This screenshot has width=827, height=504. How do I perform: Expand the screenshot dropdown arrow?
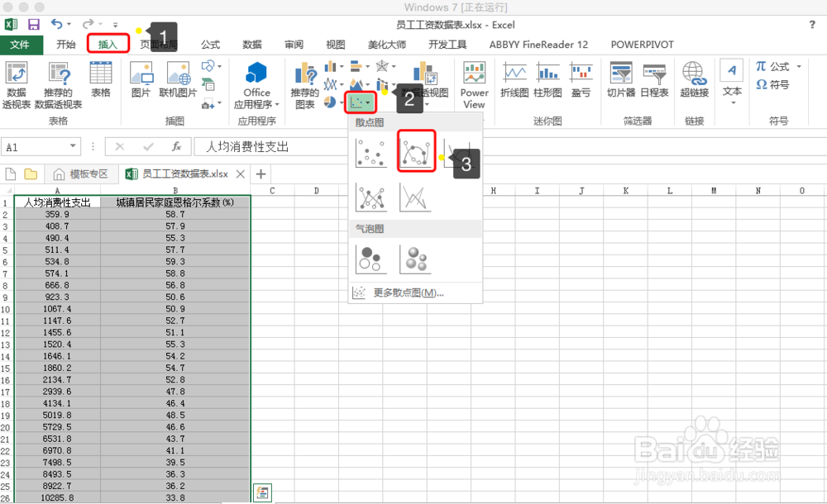click(219, 102)
